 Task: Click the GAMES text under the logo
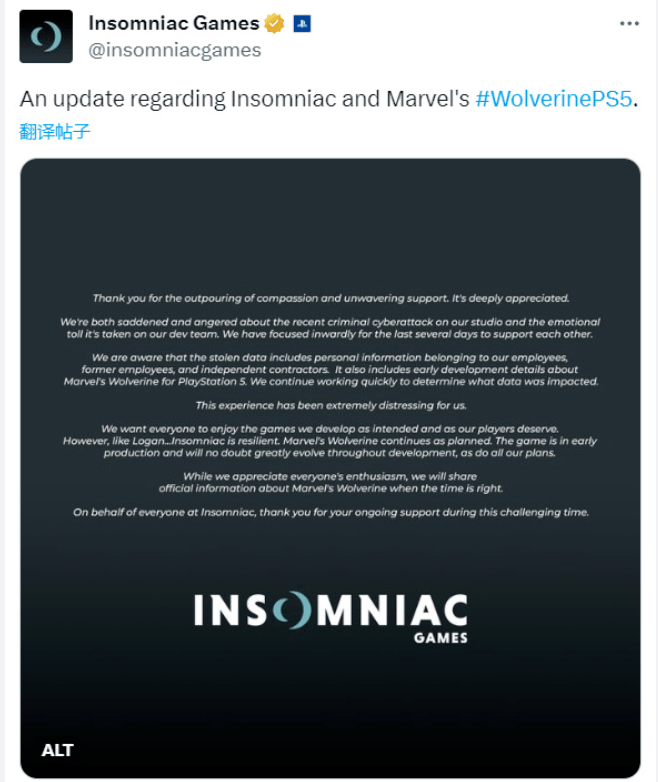coord(440,637)
